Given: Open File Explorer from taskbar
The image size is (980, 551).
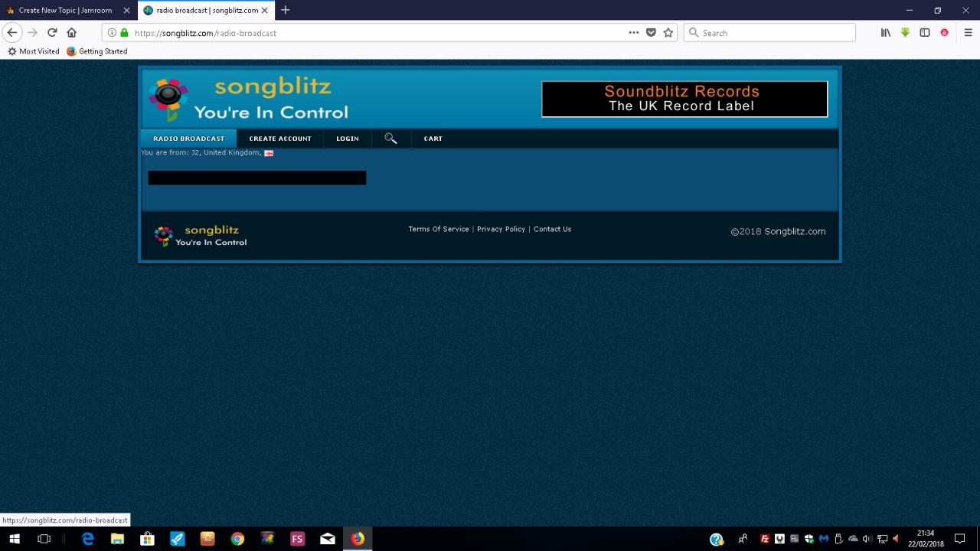Looking at the screenshot, I should point(117,539).
